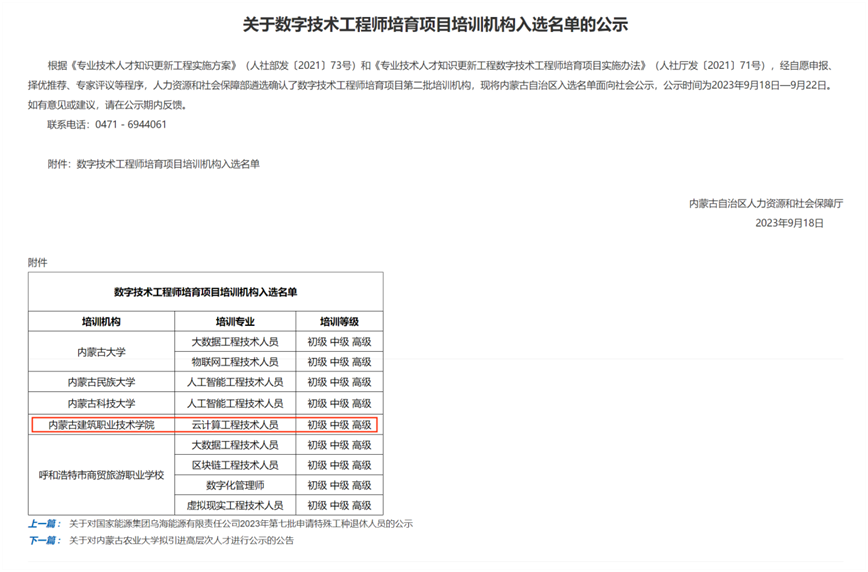Click the 虚拟现实工程技术人员 cell
This screenshot has width=868, height=572.
click(235, 506)
